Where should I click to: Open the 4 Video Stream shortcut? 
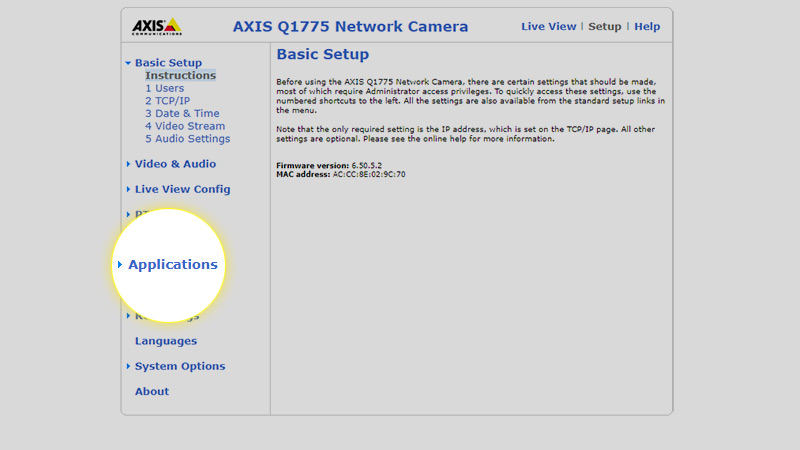click(x=184, y=127)
